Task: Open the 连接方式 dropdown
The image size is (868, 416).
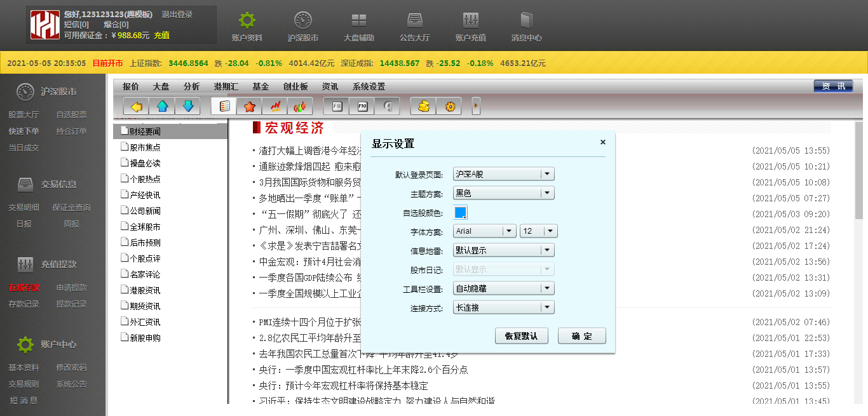Action: click(x=503, y=307)
